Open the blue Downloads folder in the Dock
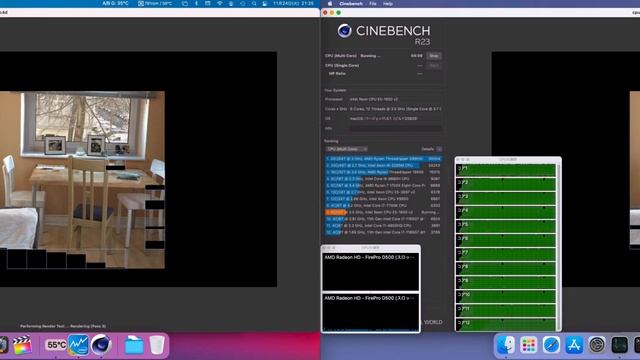The image size is (640, 360). (133, 345)
